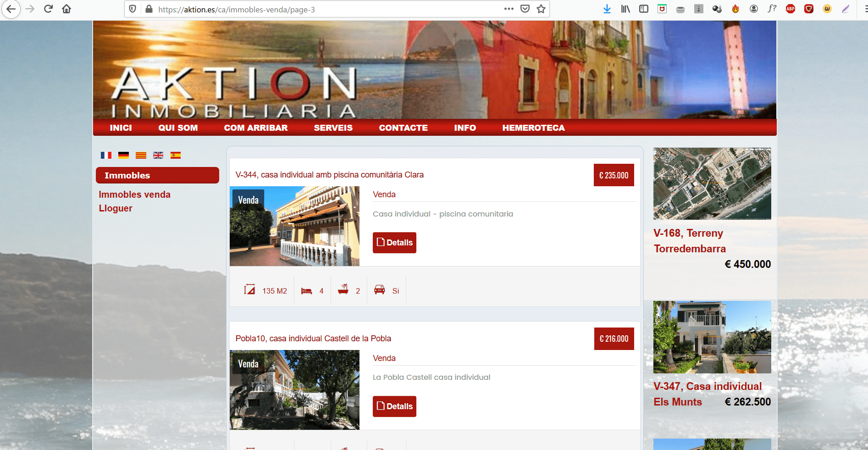The height and width of the screenshot is (450, 868).
Task: Open the library bookshelf icon
Action: [x=625, y=9]
